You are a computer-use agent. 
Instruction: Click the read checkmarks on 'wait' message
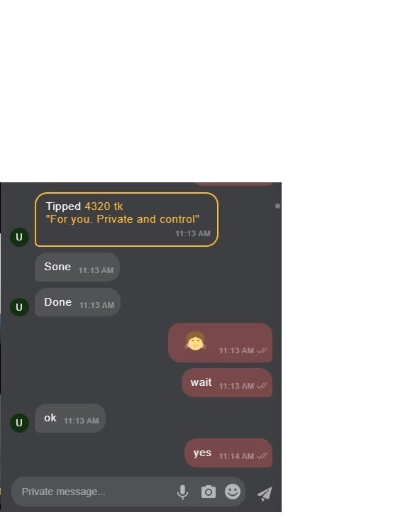(x=262, y=386)
